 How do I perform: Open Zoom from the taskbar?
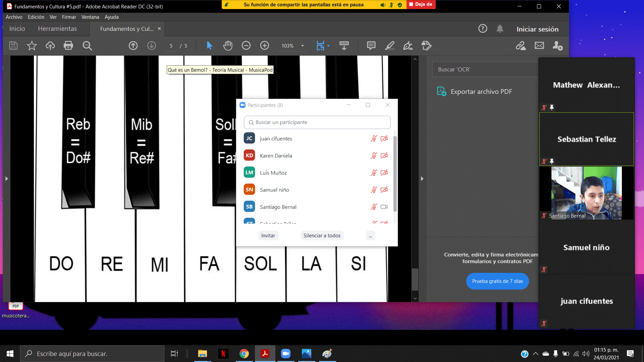(285, 354)
